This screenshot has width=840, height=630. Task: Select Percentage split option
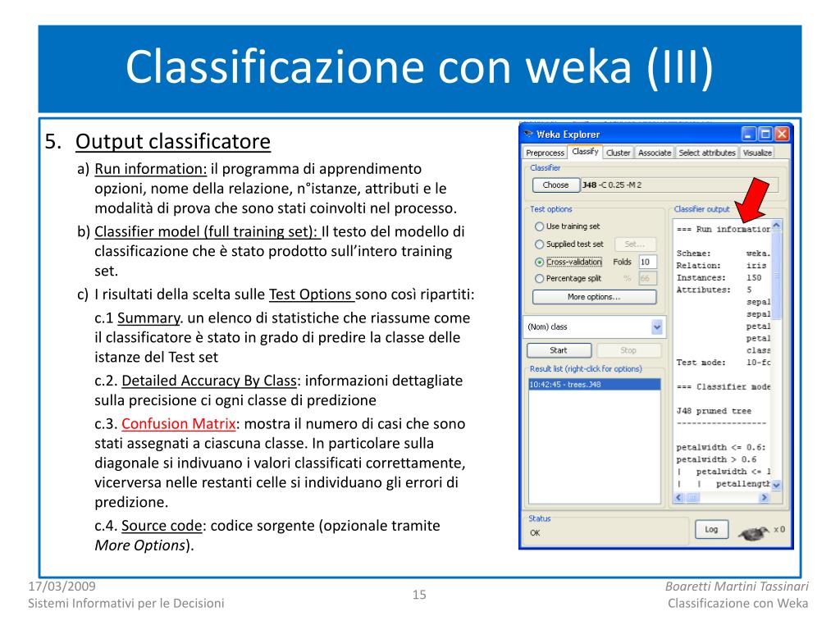[568, 279]
